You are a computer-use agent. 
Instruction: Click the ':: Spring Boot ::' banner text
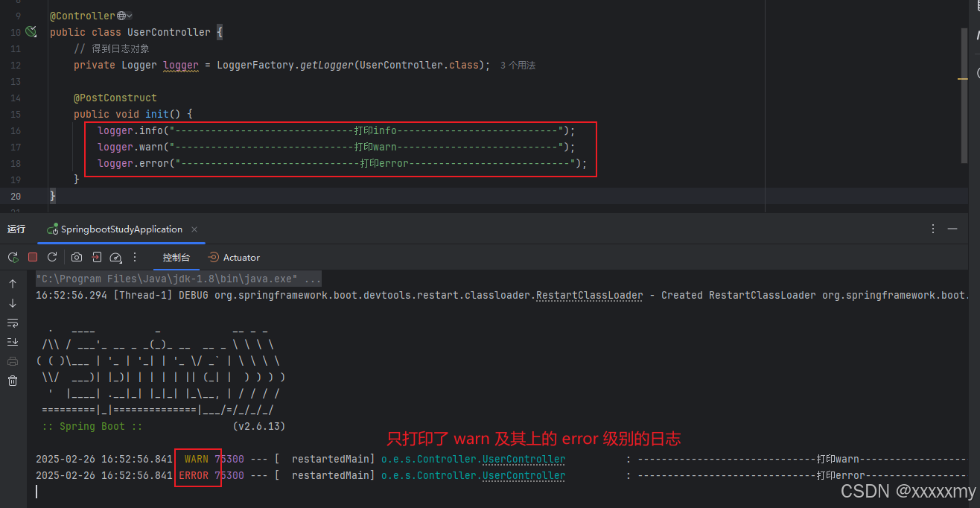[92, 426]
